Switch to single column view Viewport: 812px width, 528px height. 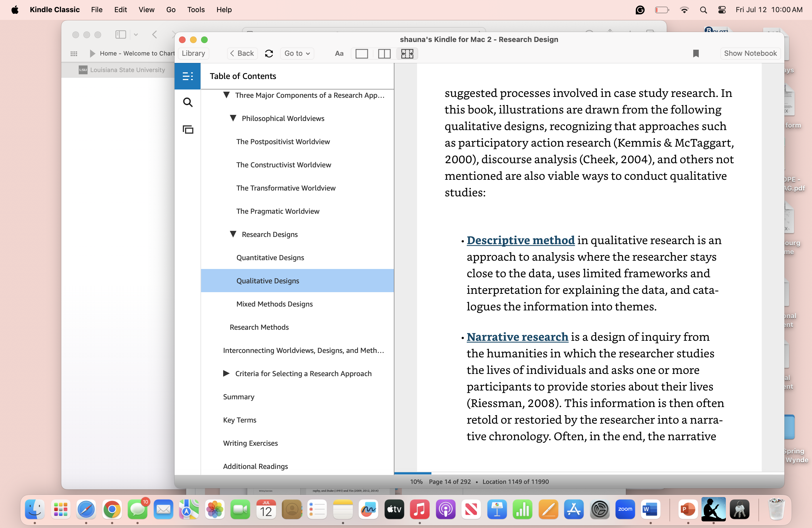point(361,54)
